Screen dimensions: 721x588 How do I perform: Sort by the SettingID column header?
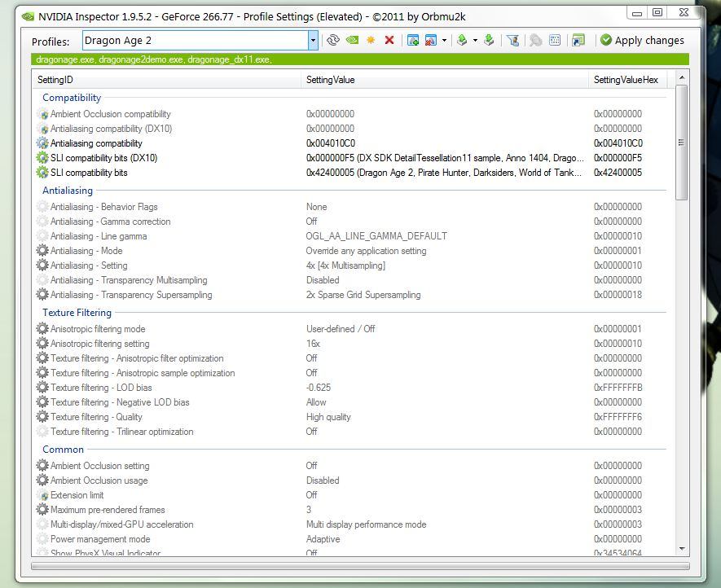[x=166, y=80]
